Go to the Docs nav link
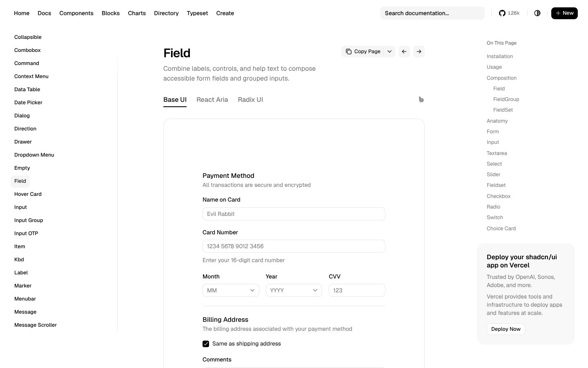This screenshot has width=588, height=368. click(x=45, y=13)
